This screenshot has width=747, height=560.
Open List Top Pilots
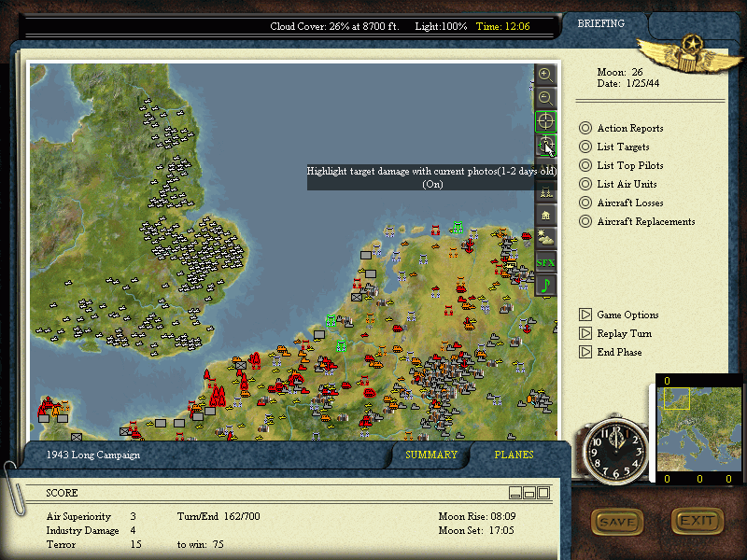[621, 165]
